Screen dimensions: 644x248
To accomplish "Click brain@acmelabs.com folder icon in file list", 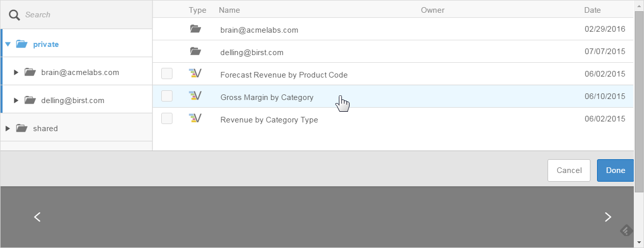I will tap(195, 30).
